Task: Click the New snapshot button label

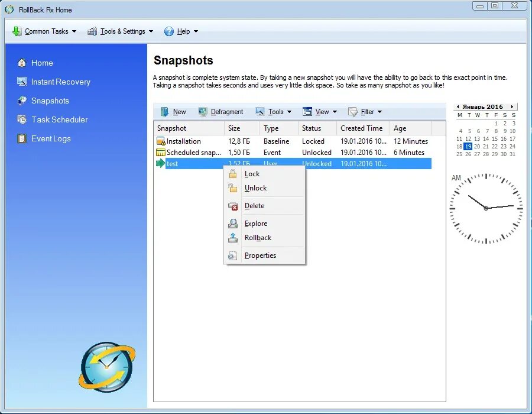Action: click(x=180, y=112)
